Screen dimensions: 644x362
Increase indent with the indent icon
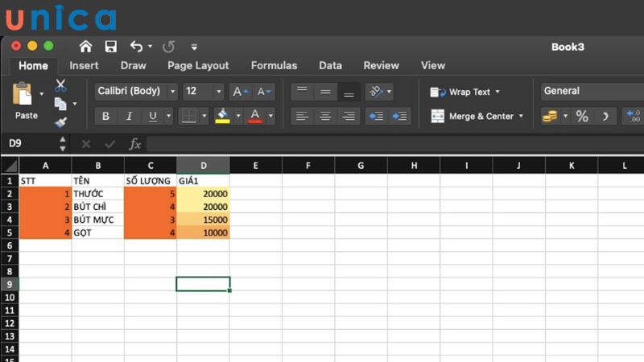click(x=399, y=117)
